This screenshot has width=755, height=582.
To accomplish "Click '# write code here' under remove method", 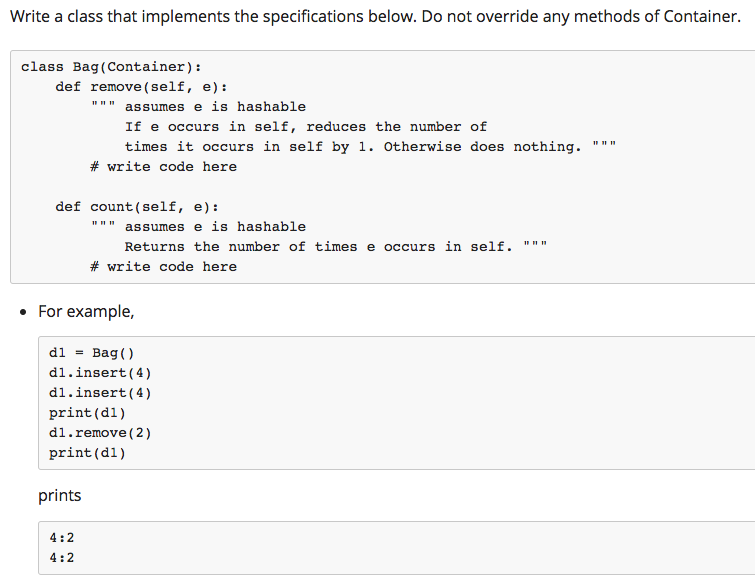I will click(x=163, y=167).
